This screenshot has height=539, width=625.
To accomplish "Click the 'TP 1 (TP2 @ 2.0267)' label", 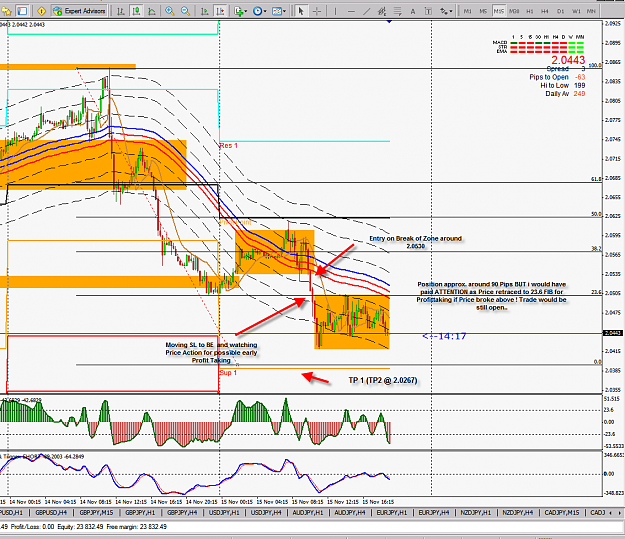I will tap(383, 380).
